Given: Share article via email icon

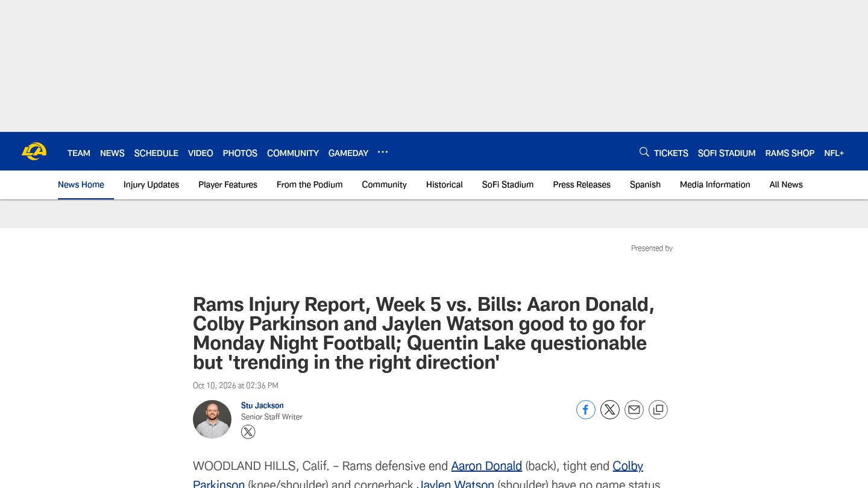Looking at the screenshot, I should [x=634, y=410].
